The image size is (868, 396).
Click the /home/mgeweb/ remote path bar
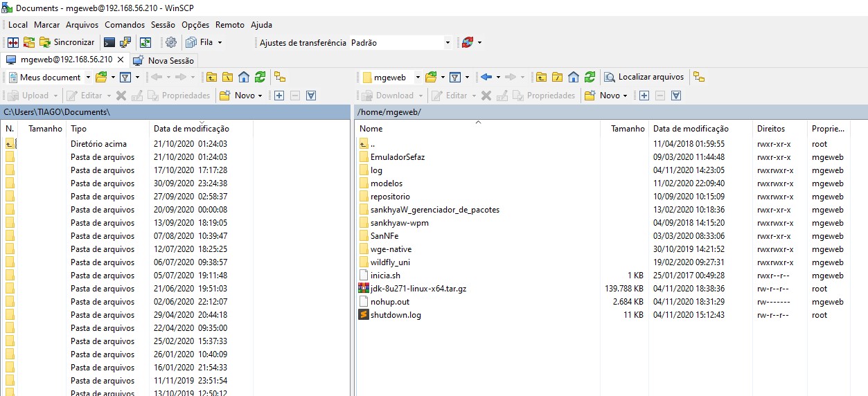pyautogui.click(x=611, y=112)
